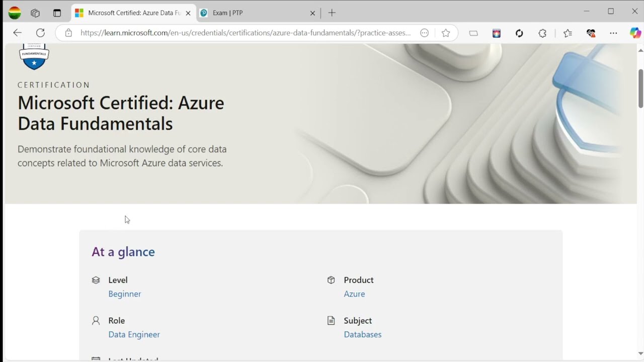Open the tab actions menu icon
Image resolution: width=644 pixels, height=362 pixels.
57,13
